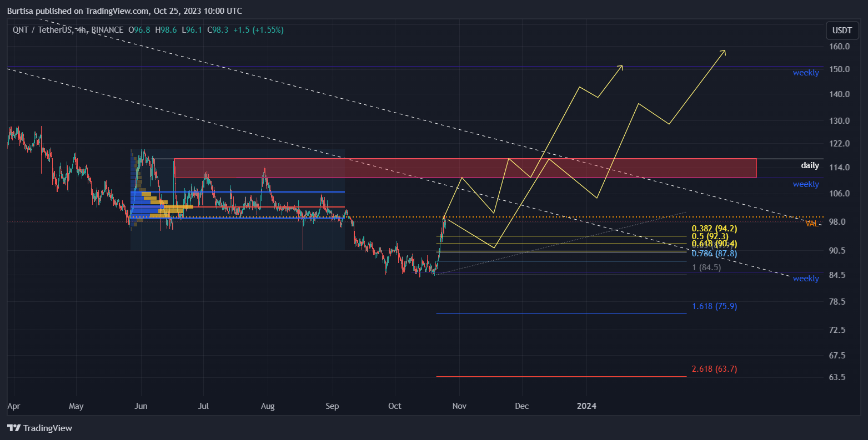Click the orange VAL label
The height and width of the screenshot is (440, 868).
click(811, 224)
